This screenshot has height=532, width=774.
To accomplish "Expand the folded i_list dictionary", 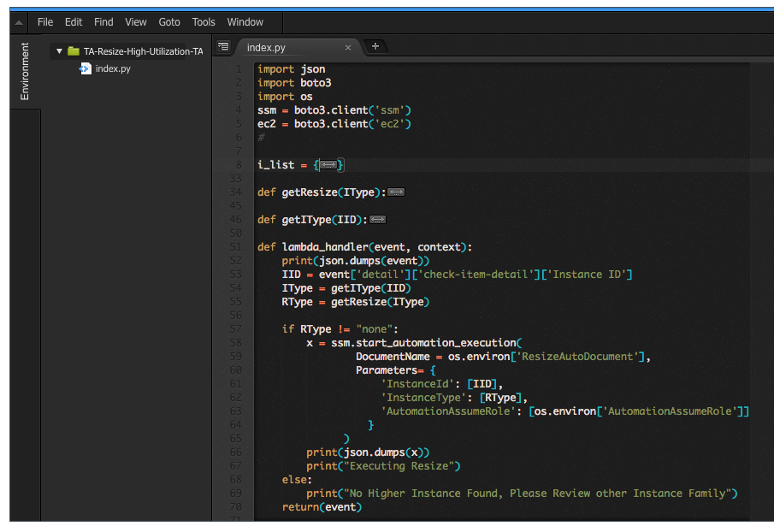I will pos(328,165).
